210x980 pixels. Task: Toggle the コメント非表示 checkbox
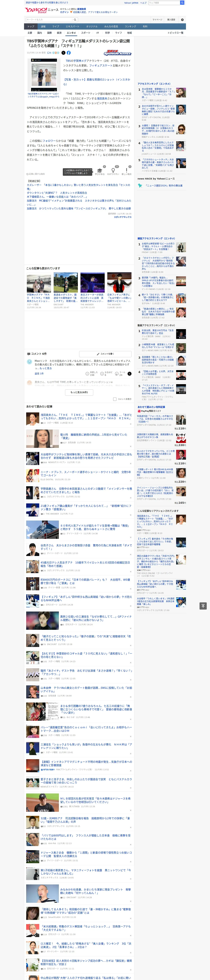[x=115, y=399]
